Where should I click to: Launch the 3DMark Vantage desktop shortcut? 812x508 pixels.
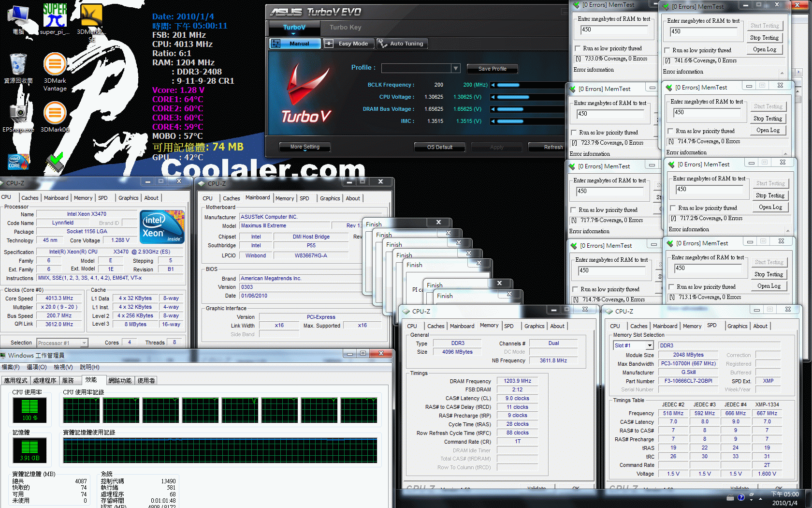[x=55, y=72]
